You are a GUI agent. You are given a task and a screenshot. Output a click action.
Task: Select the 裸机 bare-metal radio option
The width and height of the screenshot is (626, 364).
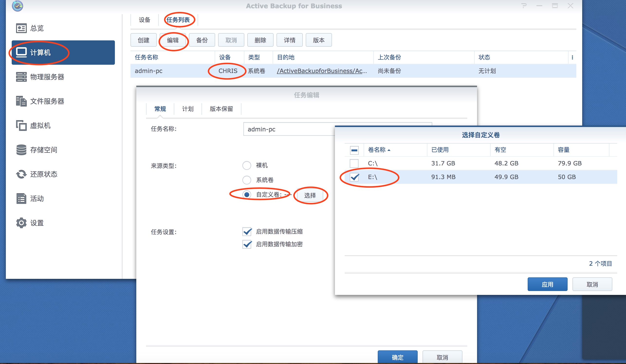(247, 165)
